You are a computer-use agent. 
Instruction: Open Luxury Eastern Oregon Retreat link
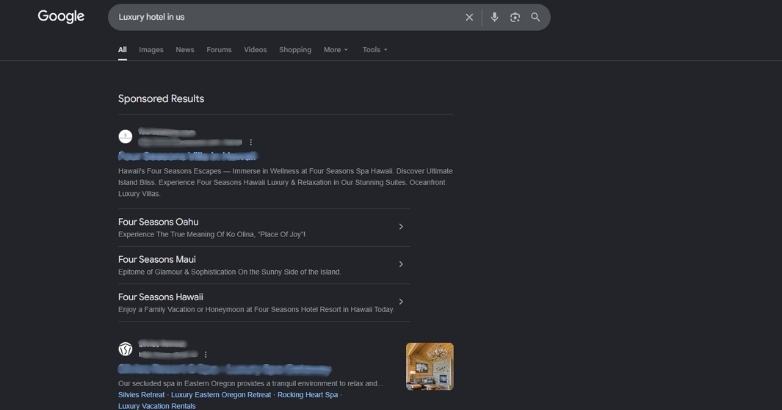click(221, 395)
